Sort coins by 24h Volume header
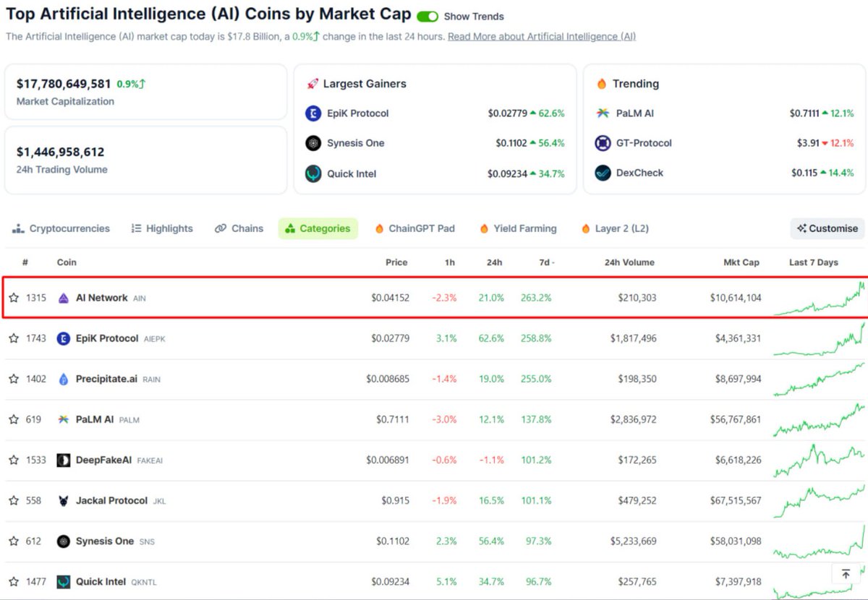Screen dimensions: 868x600 (x=629, y=262)
